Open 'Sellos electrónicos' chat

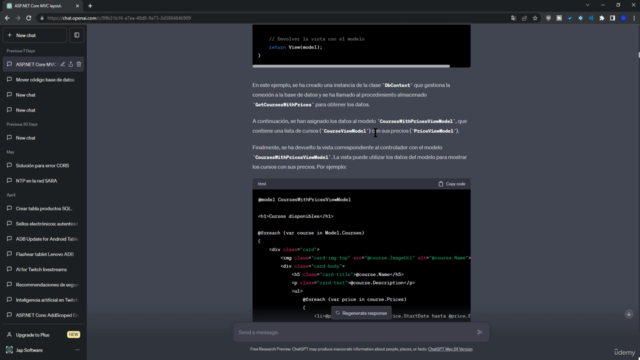coord(43,224)
